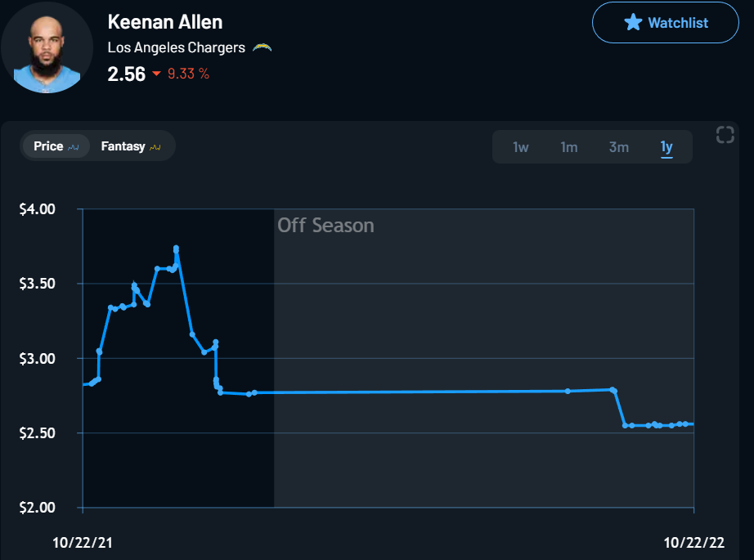
Task: Click the 9.33 % change value
Action: (188, 74)
